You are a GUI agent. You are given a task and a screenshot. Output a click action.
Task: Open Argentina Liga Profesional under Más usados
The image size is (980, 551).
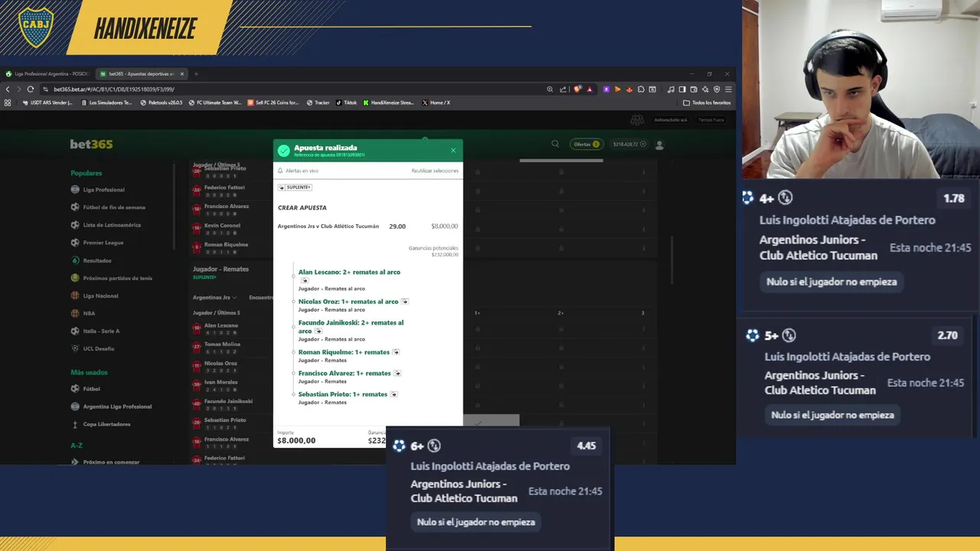[111, 406]
